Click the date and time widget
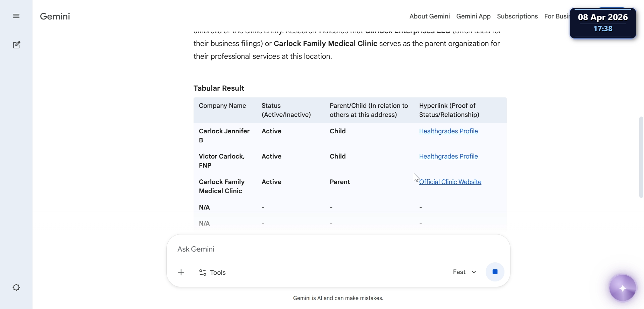 603,23
